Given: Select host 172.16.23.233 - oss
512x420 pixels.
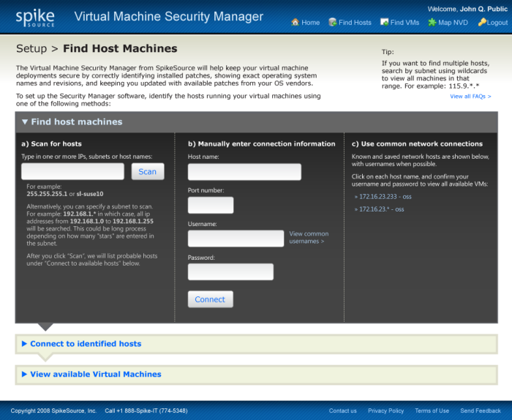Looking at the screenshot, I should [383, 197].
